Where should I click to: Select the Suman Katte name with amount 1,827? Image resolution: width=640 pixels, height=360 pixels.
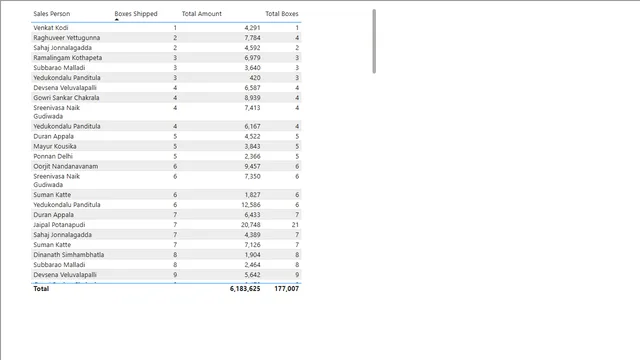[x=52, y=195]
